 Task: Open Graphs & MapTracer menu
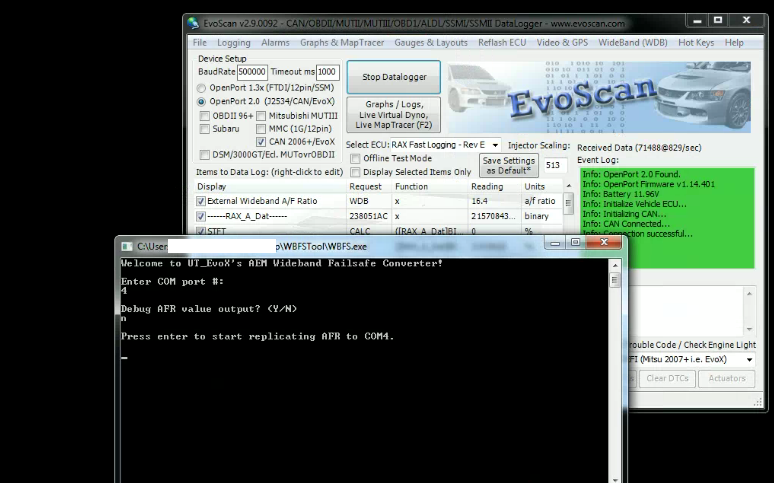pos(342,42)
